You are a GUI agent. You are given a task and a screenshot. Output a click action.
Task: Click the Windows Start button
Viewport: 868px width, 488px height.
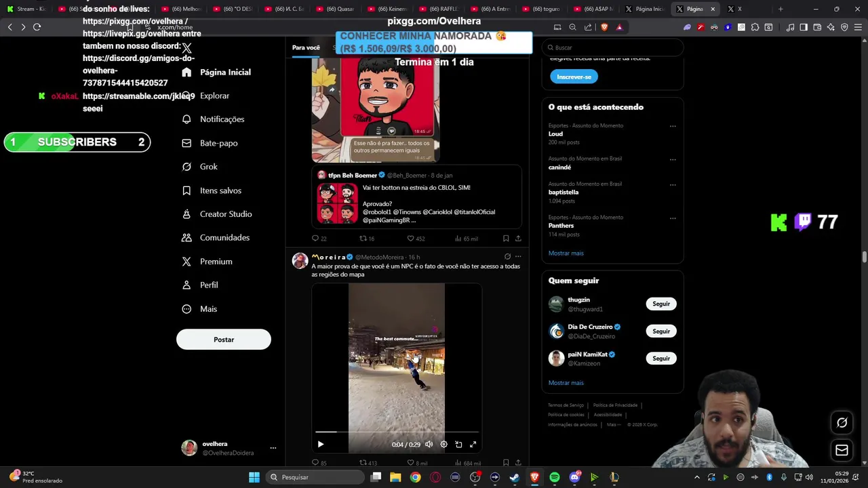point(254,477)
